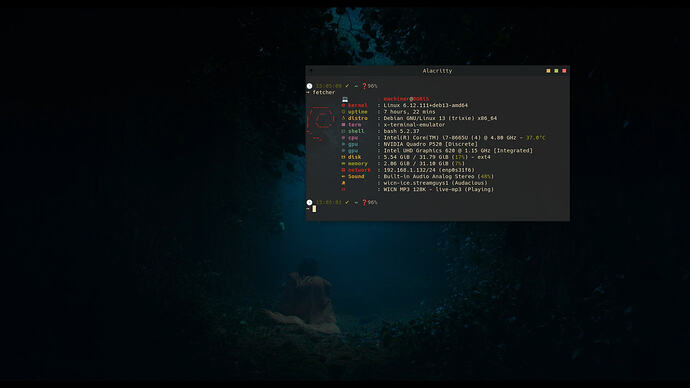Open the window menu icon in title bar
The height and width of the screenshot is (388, 690).
pos(311,70)
